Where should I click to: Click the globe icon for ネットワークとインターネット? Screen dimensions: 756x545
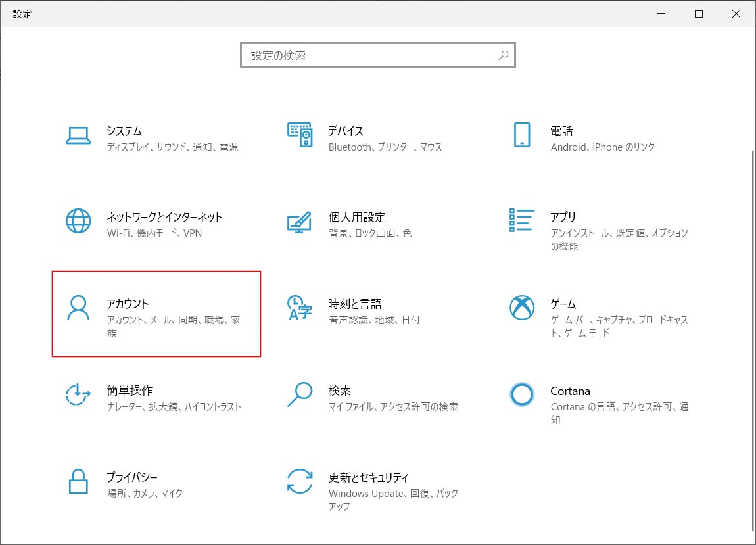coord(78,221)
